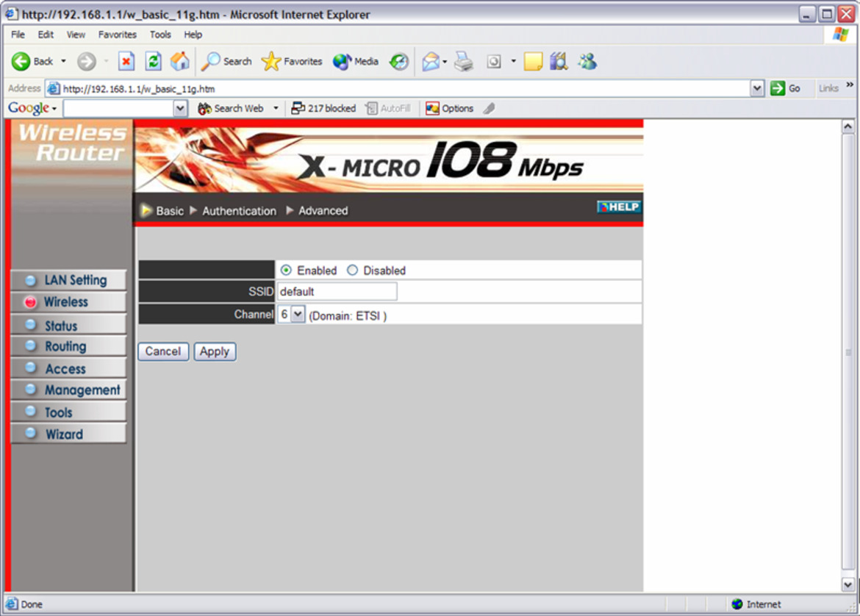Click the Google toolbar search field
The image size is (860, 616).
[x=118, y=109]
